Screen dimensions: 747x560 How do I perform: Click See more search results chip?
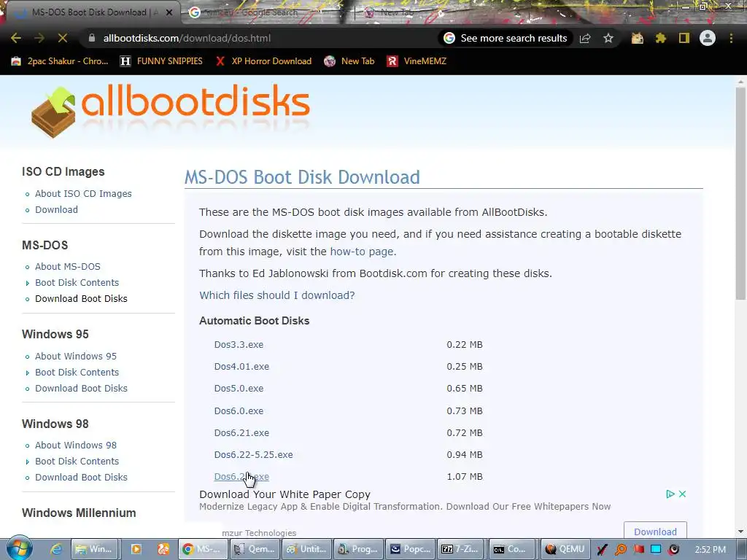click(505, 38)
